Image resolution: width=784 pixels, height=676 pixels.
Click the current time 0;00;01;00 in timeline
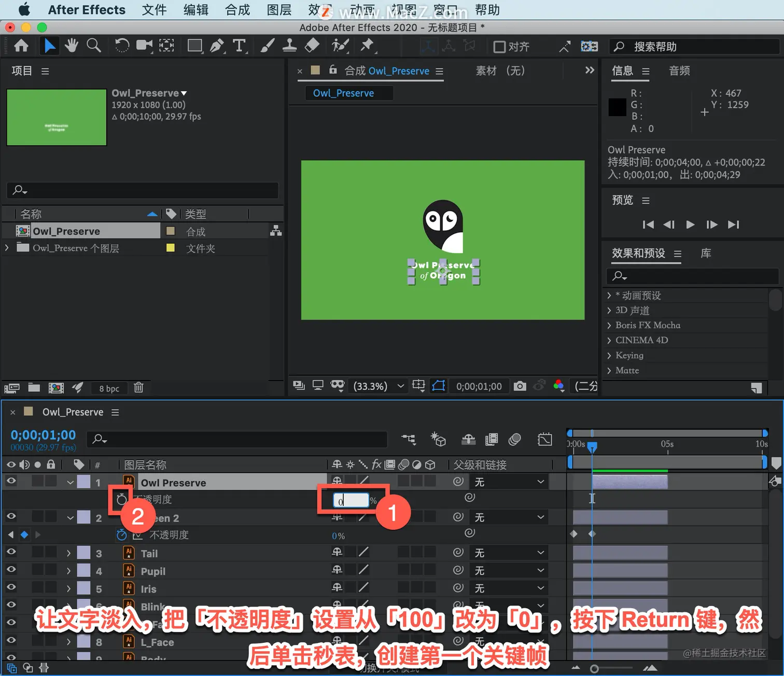43,435
